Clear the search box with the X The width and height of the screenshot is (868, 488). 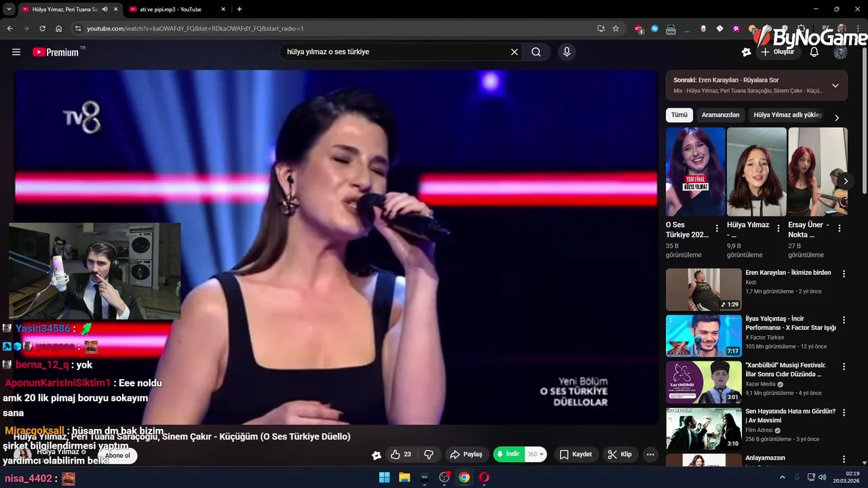point(514,52)
